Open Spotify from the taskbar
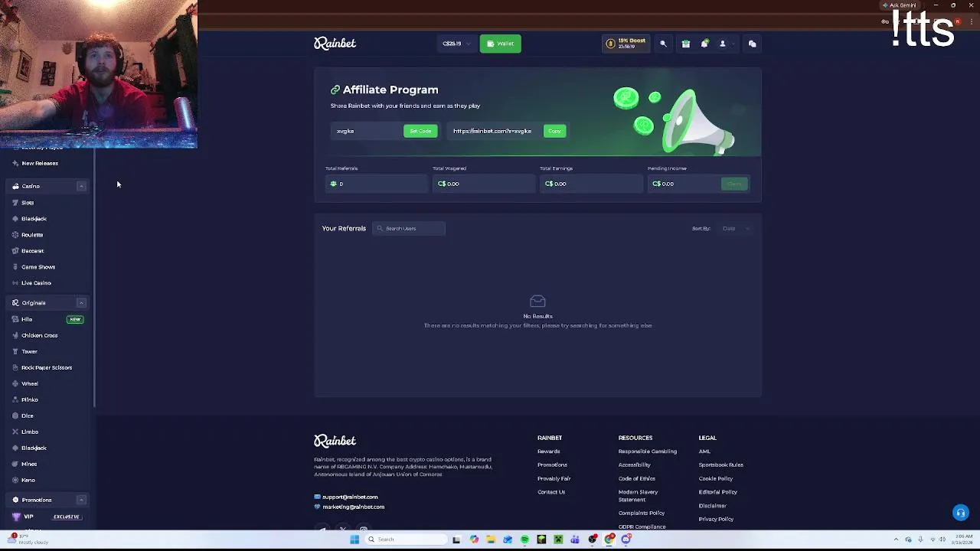This screenshot has height=551, width=980. pos(524,540)
